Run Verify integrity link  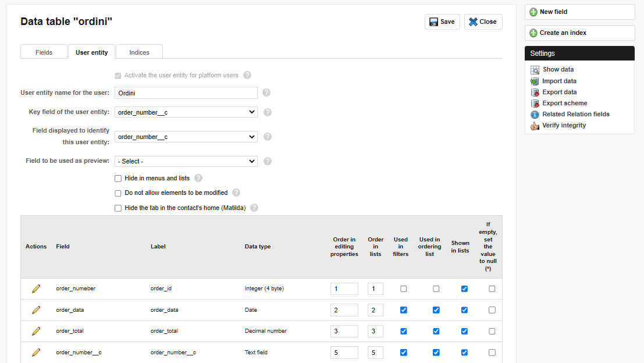pos(564,125)
